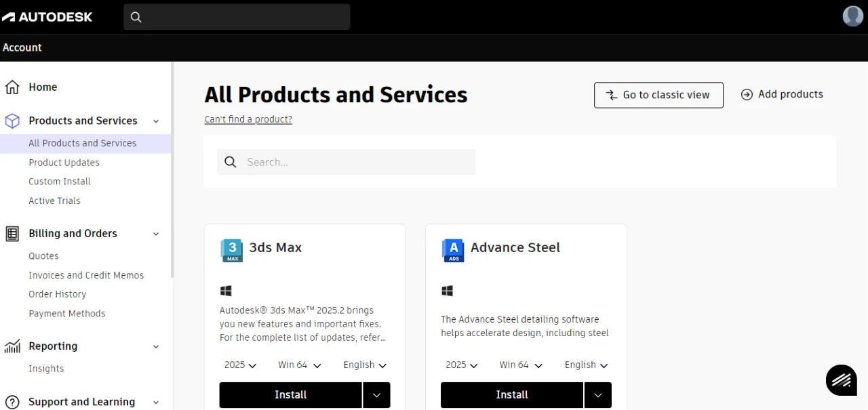This screenshot has width=868, height=410.
Task: Open 3ds Max English language dropdown
Action: tap(365, 365)
